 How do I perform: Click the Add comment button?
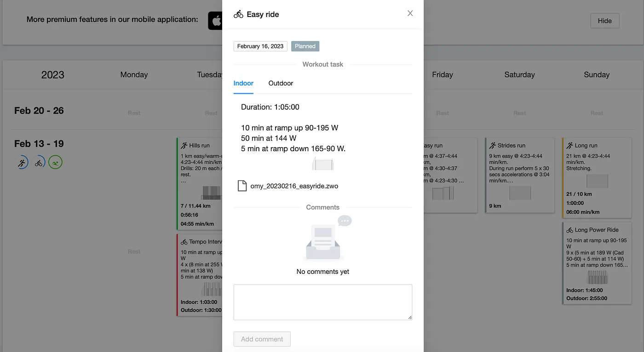[262, 339]
